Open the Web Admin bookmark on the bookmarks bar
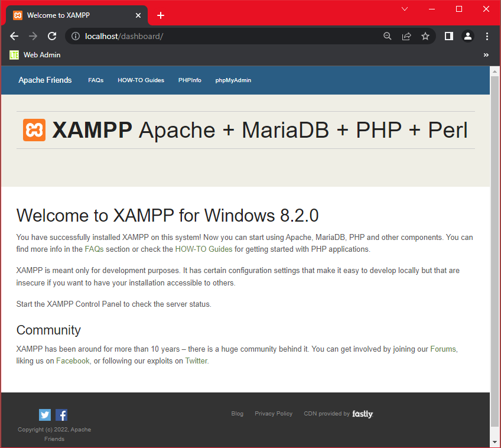This screenshot has height=448, width=501. click(x=37, y=54)
